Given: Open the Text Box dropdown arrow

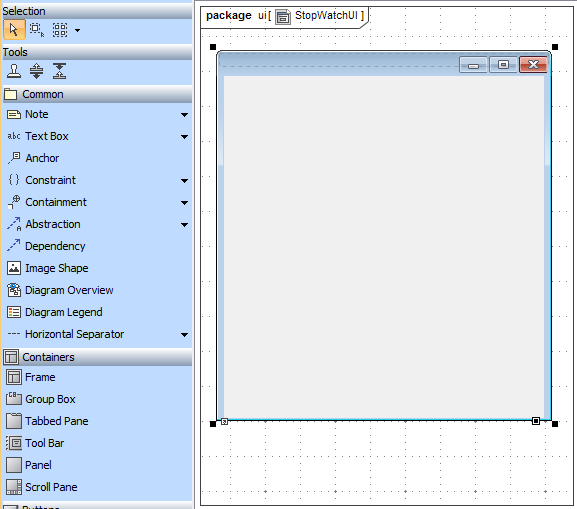Looking at the screenshot, I should [184, 137].
